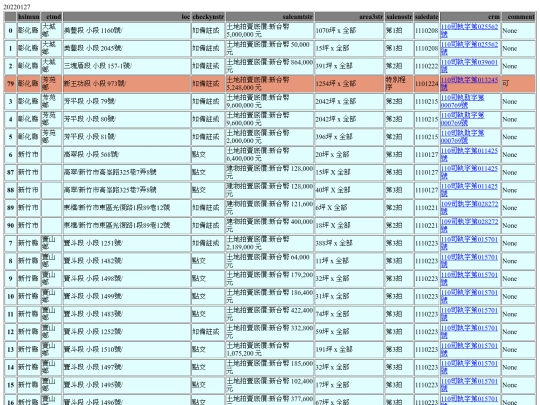The height and width of the screenshot is (405, 540).
Task: Select the '2,189,000' price cell in row 7
Action: point(270,243)
